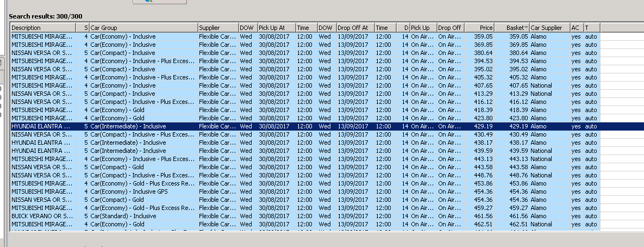
Task: Select Price cell 413.29
Action: click(484, 94)
